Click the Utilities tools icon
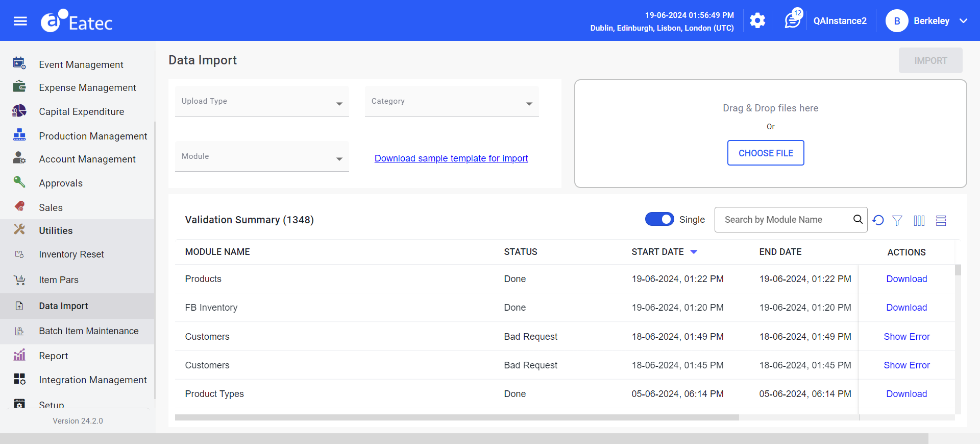The height and width of the screenshot is (444, 980). point(19,229)
